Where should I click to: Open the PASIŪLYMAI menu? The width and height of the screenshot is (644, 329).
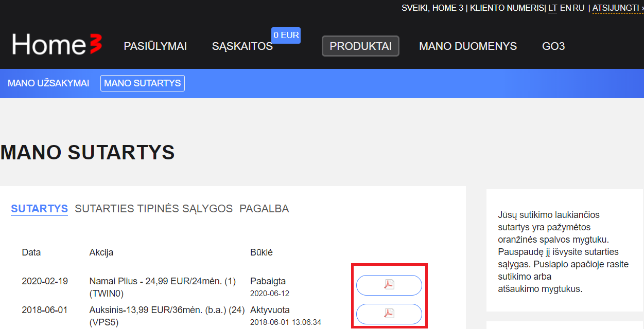(155, 46)
